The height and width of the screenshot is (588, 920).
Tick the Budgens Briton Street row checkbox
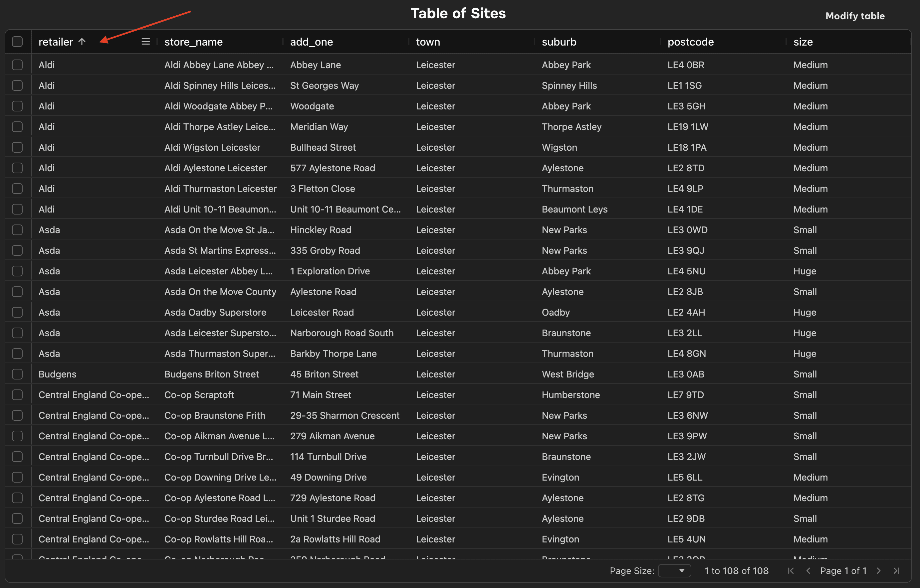[x=17, y=374]
